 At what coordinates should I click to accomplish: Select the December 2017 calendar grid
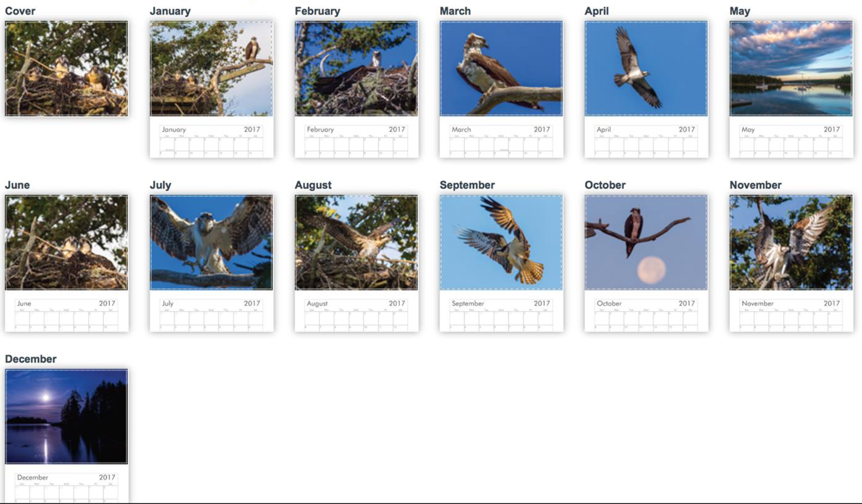(66, 487)
